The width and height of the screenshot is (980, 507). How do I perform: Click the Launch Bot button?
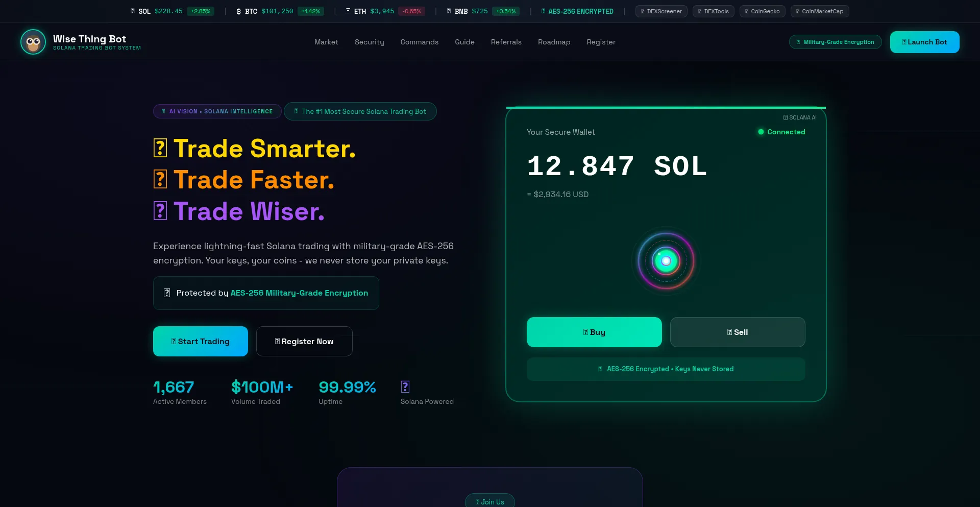click(x=924, y=42)
